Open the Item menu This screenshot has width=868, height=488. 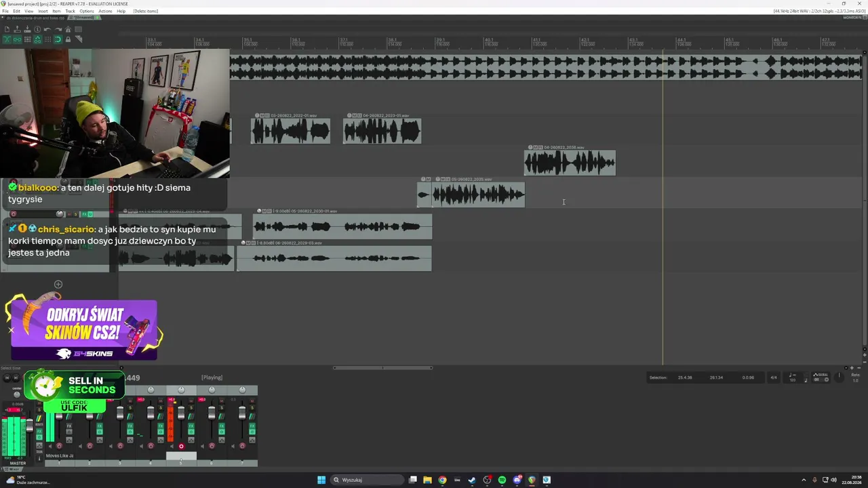[x=56, y=11]
